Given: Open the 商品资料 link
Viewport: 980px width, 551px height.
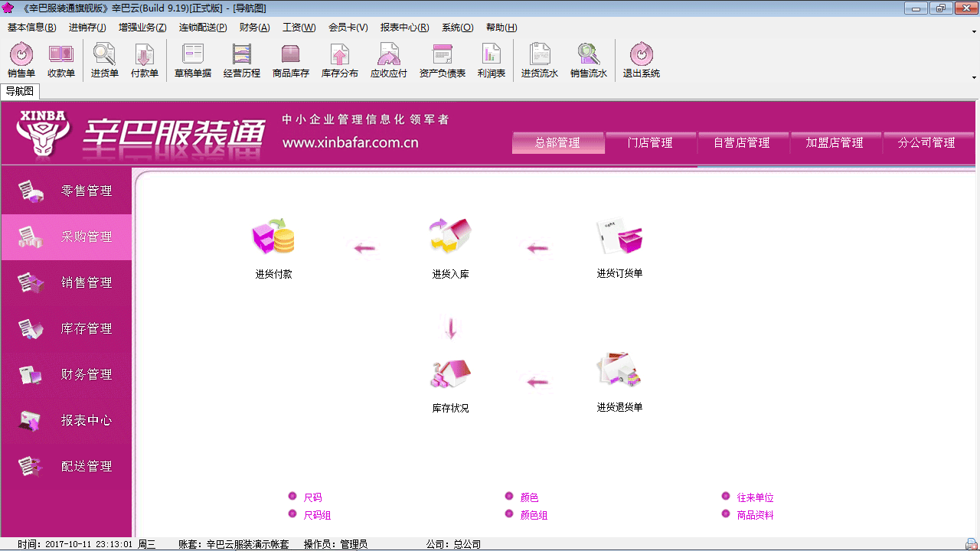Looking at the screenshot, I should click(755, 515).
